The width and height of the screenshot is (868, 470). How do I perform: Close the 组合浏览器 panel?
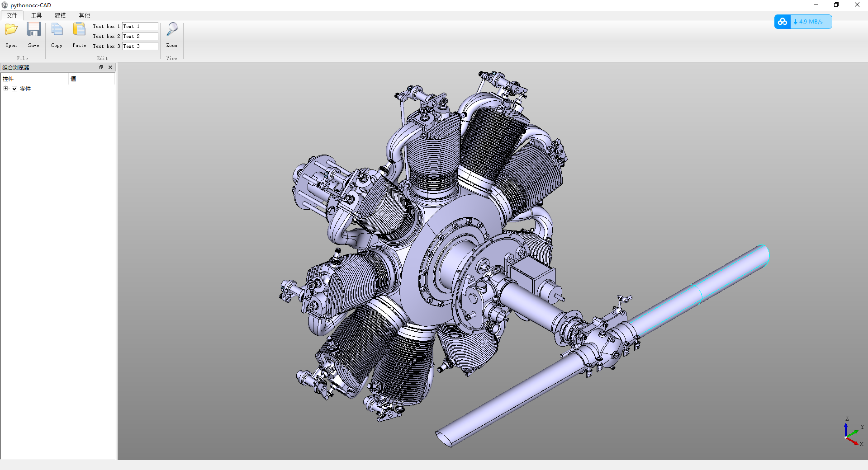coord(110,67)
